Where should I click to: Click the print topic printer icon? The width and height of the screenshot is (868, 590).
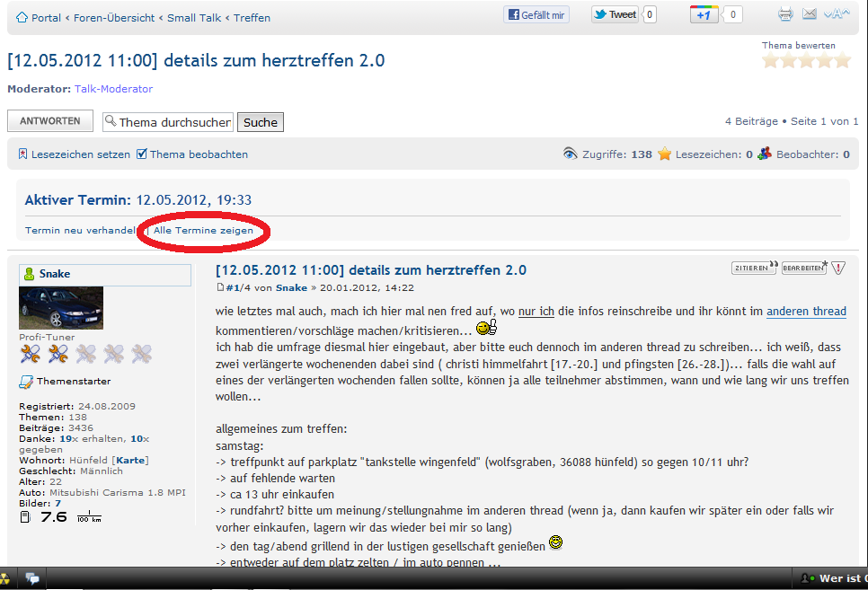pos(785,14)
